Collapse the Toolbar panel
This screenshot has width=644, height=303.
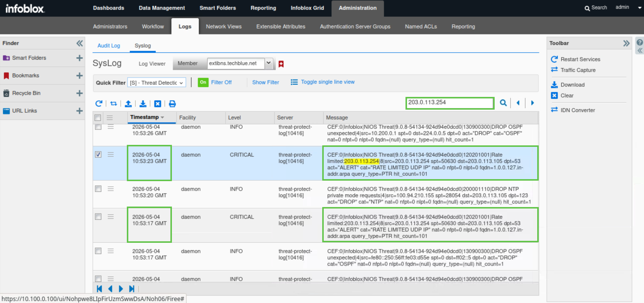pyautogui.click(x=626, y=43)
